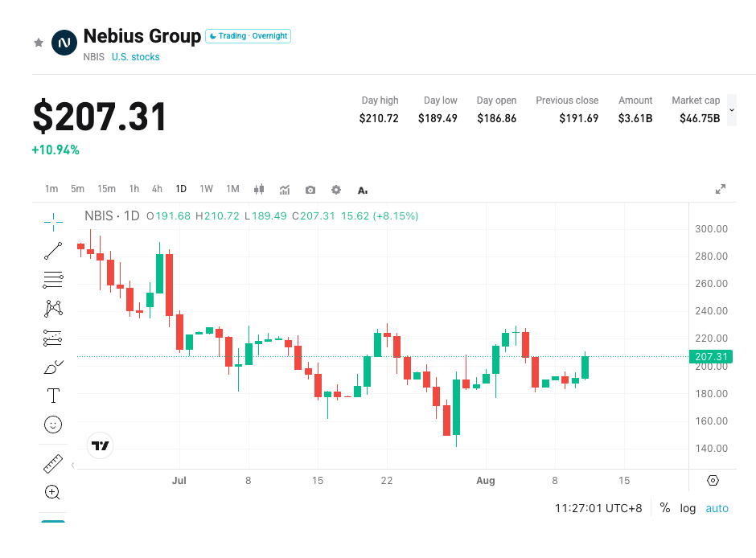Select the XABCD pattern tool
The image size is (756, 558).
pos(53,309)
